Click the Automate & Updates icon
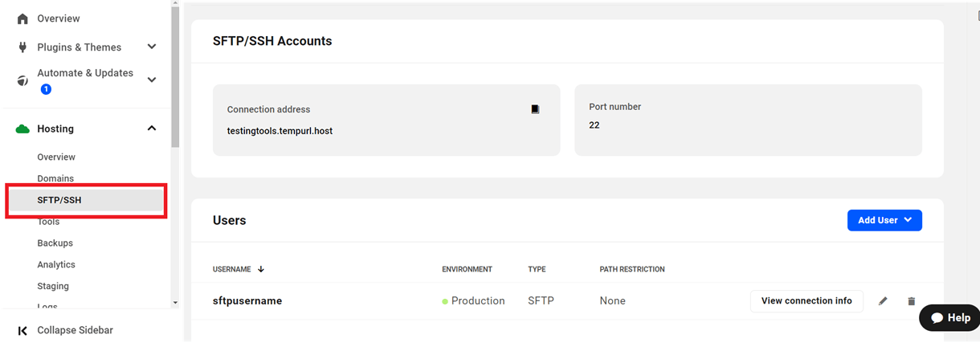The image size is (980, 351). point(22,81)
